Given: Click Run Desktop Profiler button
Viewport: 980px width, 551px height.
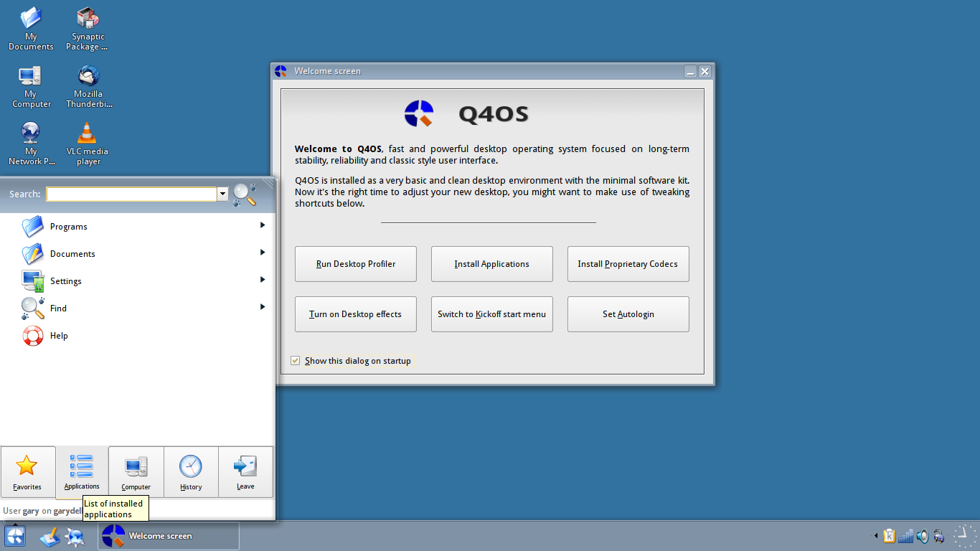Looking at the screenshot, I should [356, 264].
